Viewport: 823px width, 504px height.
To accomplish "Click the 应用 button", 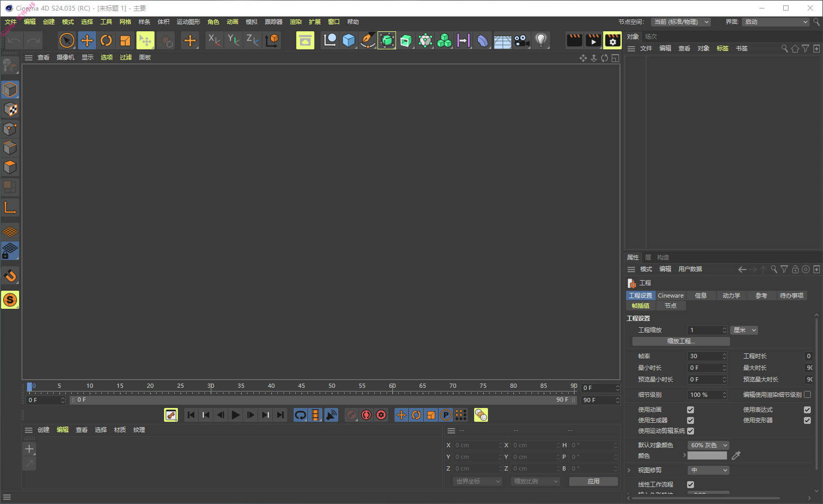I will 594,481.
